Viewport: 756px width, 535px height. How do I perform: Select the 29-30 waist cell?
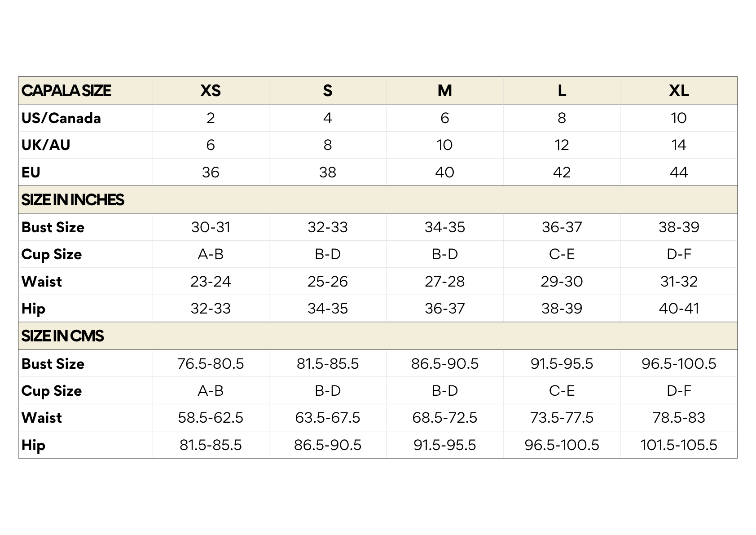[562, 282]
